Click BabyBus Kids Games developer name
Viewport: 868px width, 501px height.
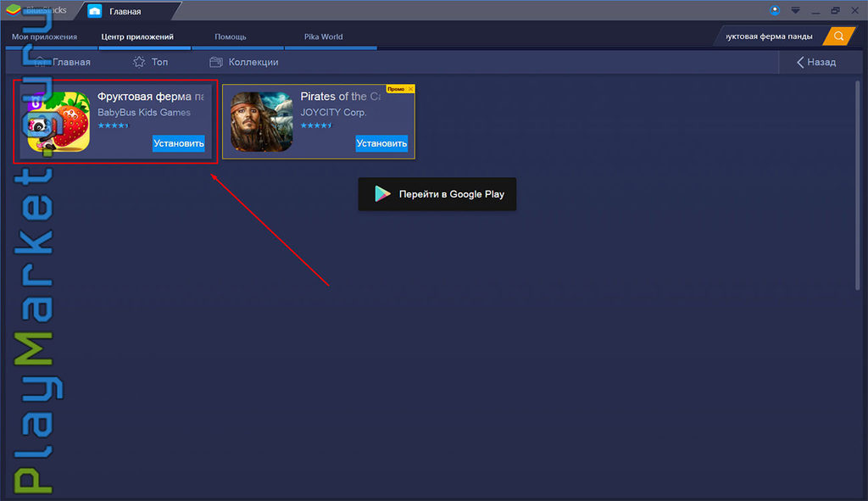tap(144, 113)
